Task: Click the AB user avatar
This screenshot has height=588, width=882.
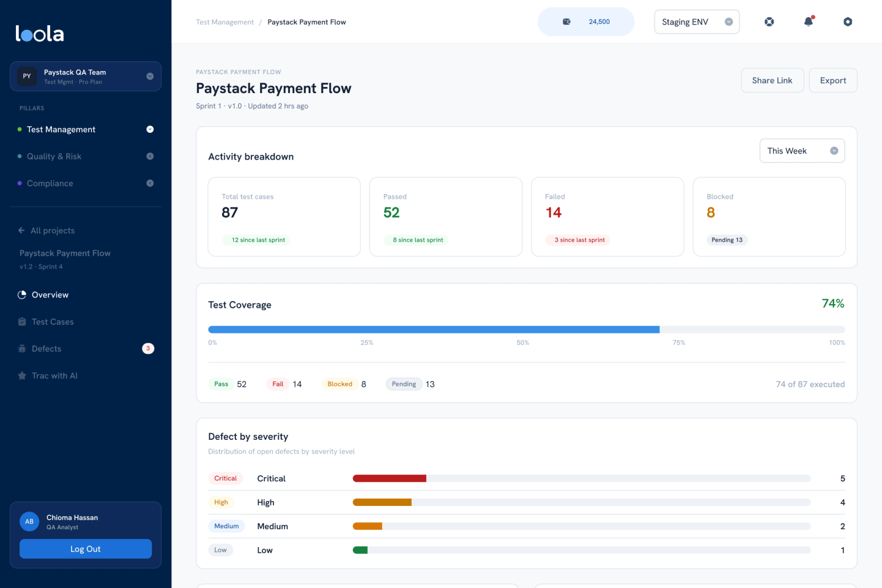Action: 29,521
